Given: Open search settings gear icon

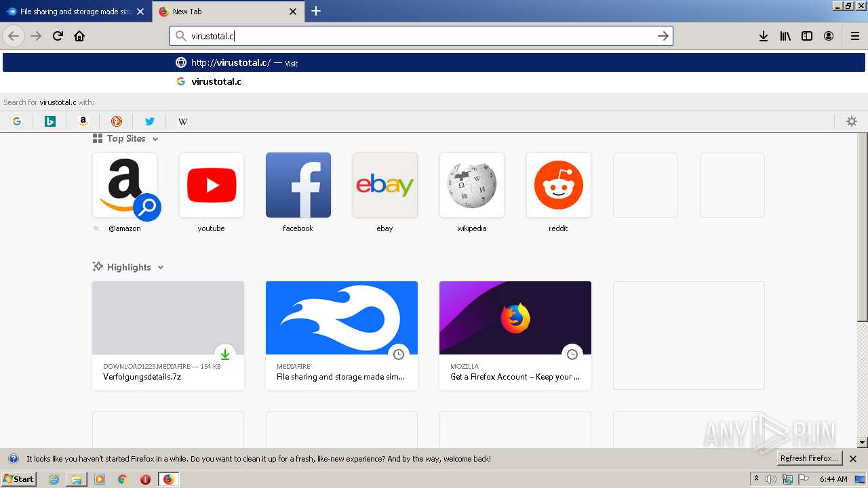Looking at the screenshot, I should (852, 121).
